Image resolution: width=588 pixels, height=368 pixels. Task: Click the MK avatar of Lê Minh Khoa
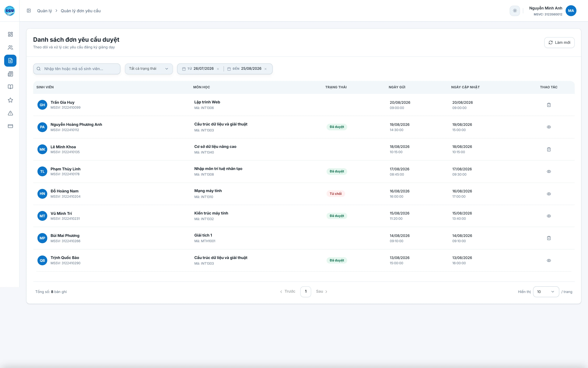point(42,149)
